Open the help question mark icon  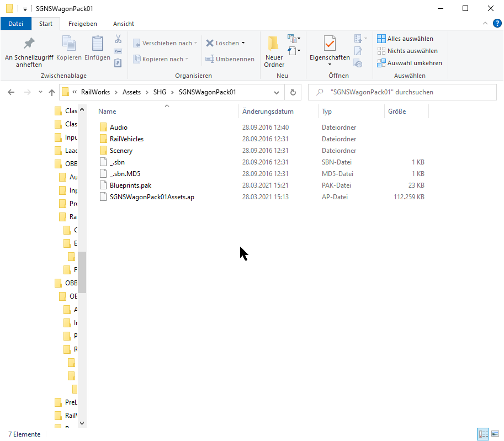tap(497, 24)
